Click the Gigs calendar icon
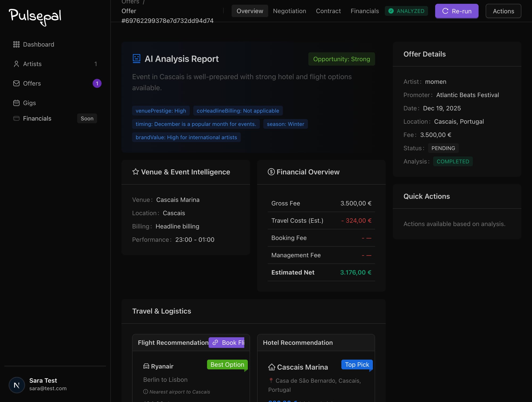 16,103
